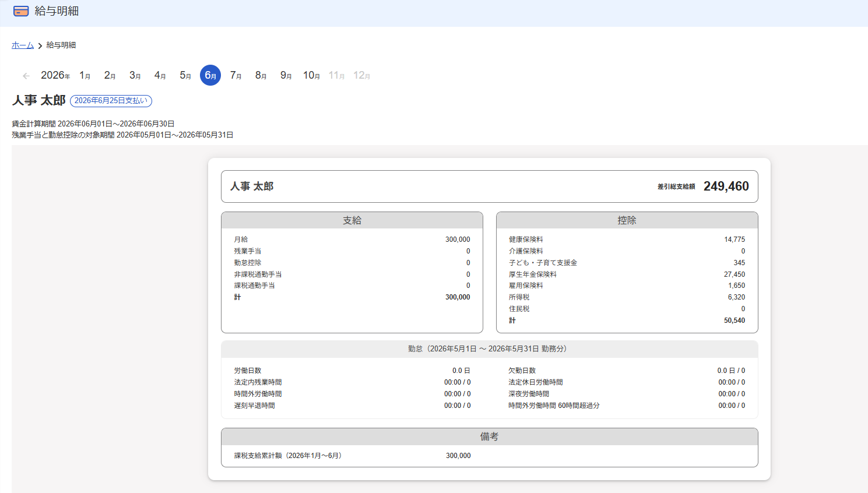The width and height of the screenshot is (868, 493).
Task: Click the 2026年6月25日支払い badge
Action: (111, 101)
